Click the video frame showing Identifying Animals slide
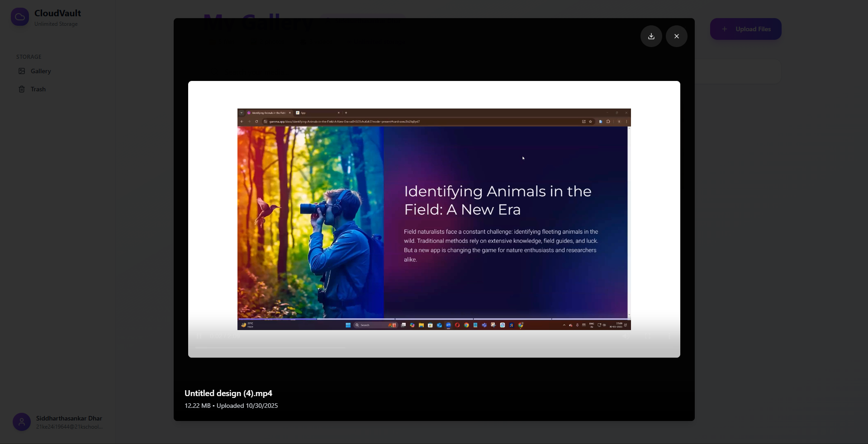This screenshot has width=868, height=444. [x=434, y=219]
